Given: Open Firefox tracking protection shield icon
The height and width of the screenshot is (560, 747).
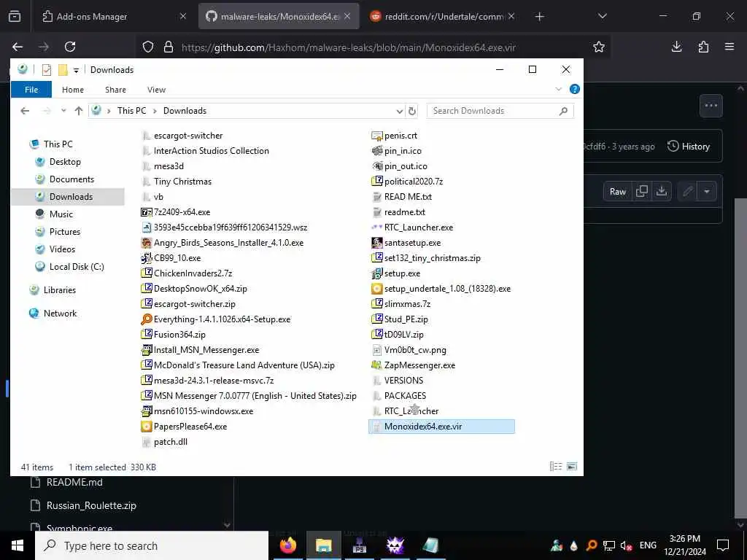Looking at the screenshot, I should click(148, 47).
